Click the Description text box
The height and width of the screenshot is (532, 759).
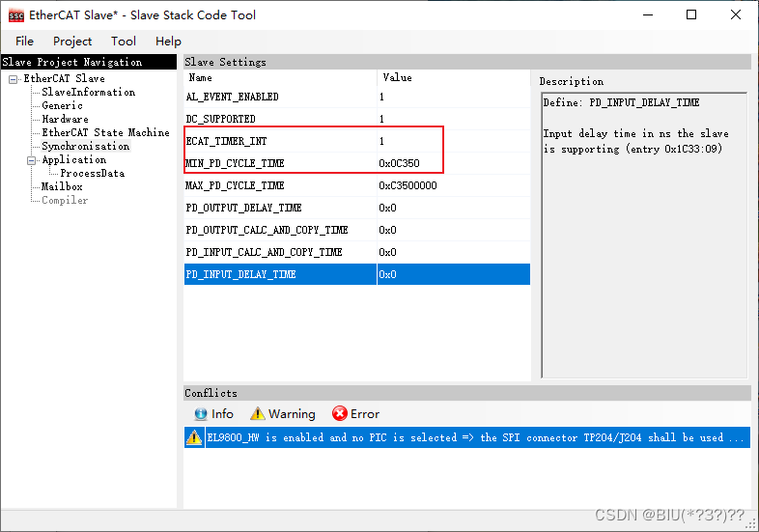[x=644, y=236]
